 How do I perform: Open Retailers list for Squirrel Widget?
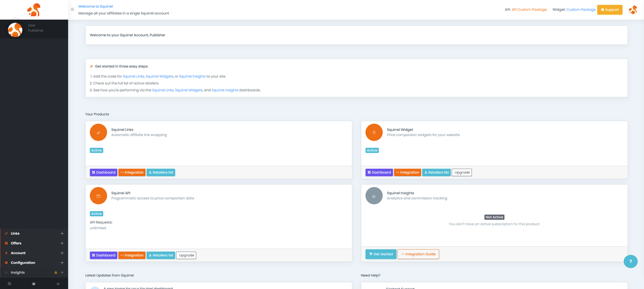437,172
